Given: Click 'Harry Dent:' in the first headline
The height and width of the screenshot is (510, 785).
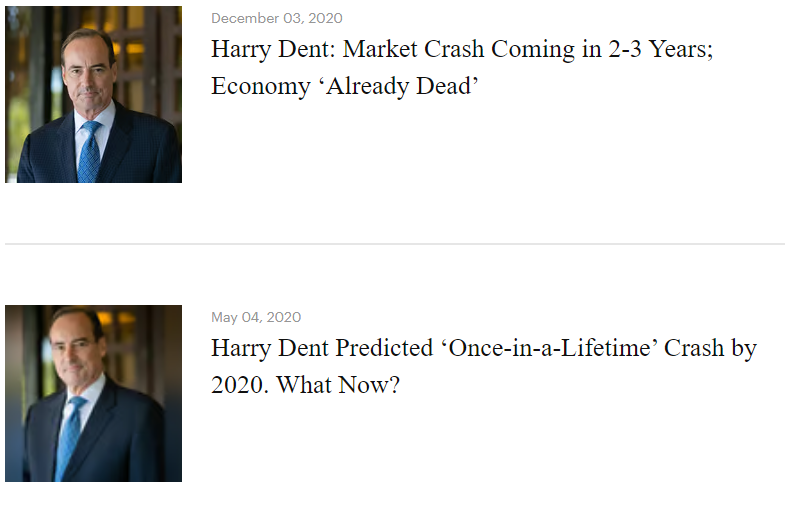Looking at the screenshot, I should (x=273, y=49).
